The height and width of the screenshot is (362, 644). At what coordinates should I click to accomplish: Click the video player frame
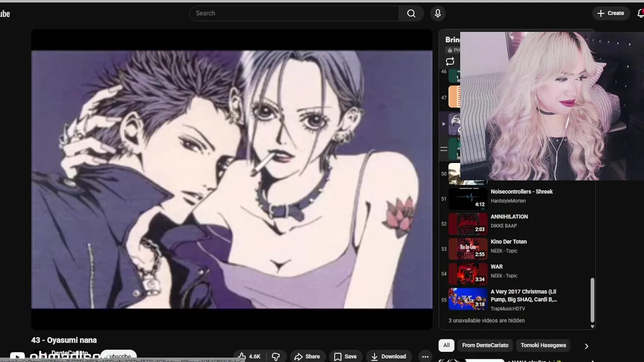232,179
